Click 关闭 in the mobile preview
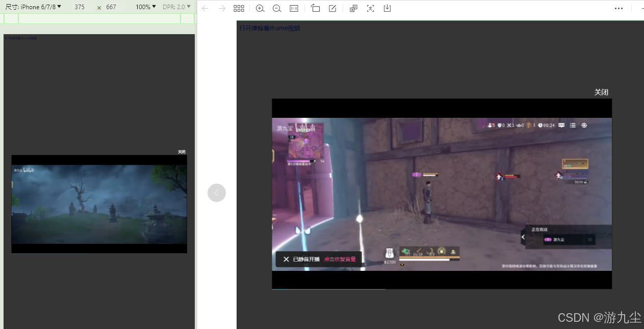This screenshot has width=644, height=329. click(182, 152)
